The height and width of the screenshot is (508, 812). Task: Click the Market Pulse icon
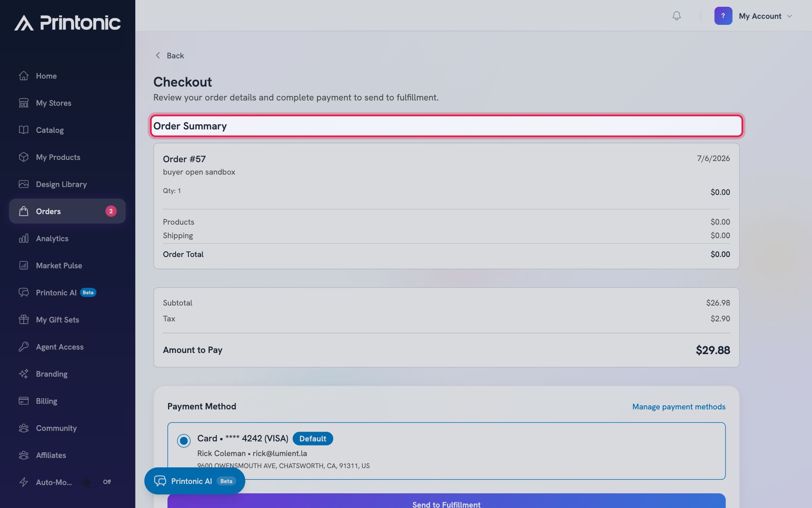pos(24,265)
